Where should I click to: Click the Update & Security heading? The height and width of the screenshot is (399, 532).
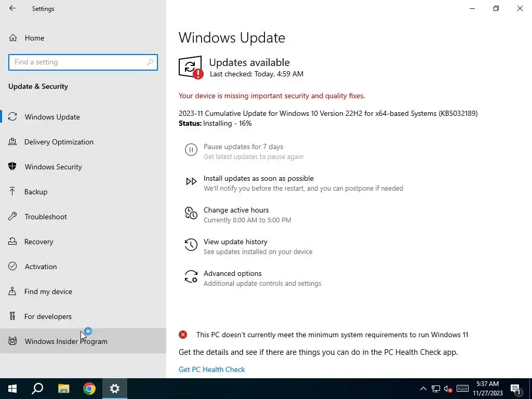tap(38, 87)
